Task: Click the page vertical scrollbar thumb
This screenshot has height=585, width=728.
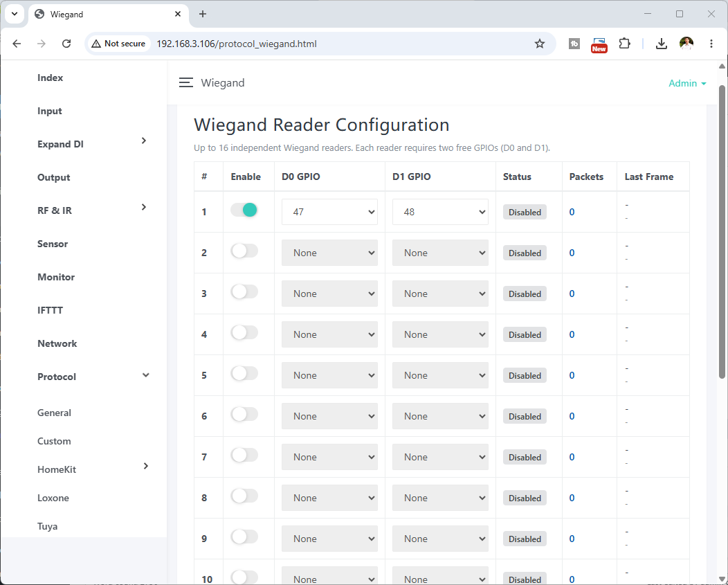Action: click(x=722, y=231)
